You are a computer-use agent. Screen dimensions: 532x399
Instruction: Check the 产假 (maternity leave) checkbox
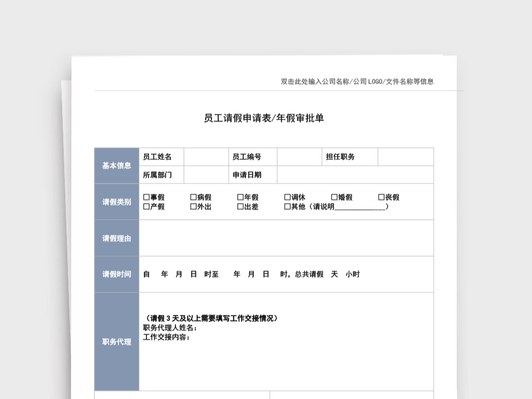[x=146, y=206]
